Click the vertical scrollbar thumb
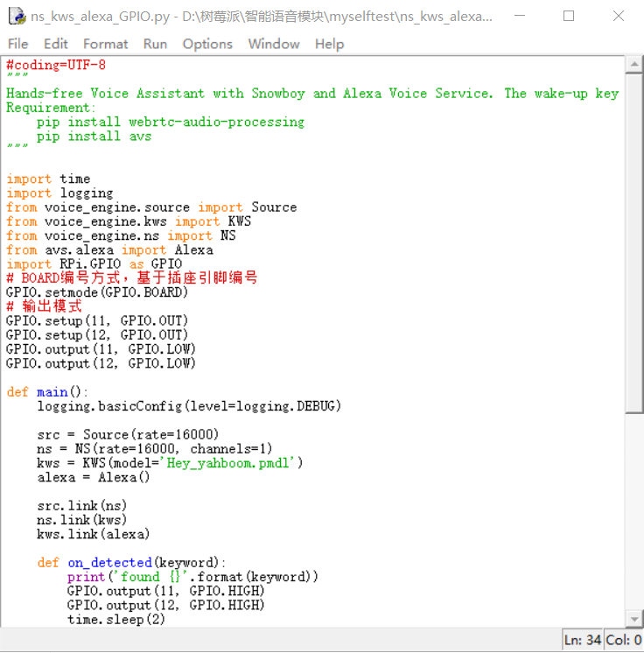 (634, 242)
